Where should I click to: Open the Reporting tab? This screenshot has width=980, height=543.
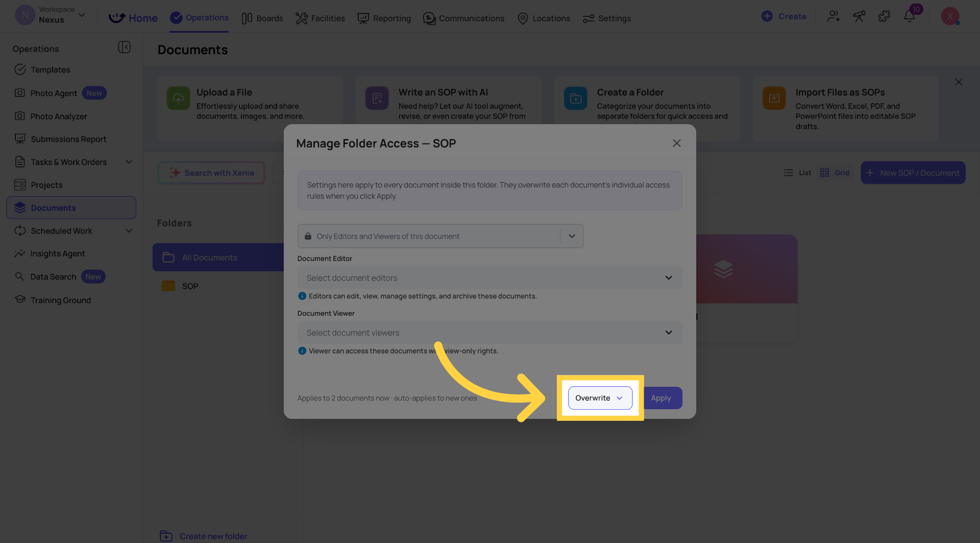click(x=384, y=18)
